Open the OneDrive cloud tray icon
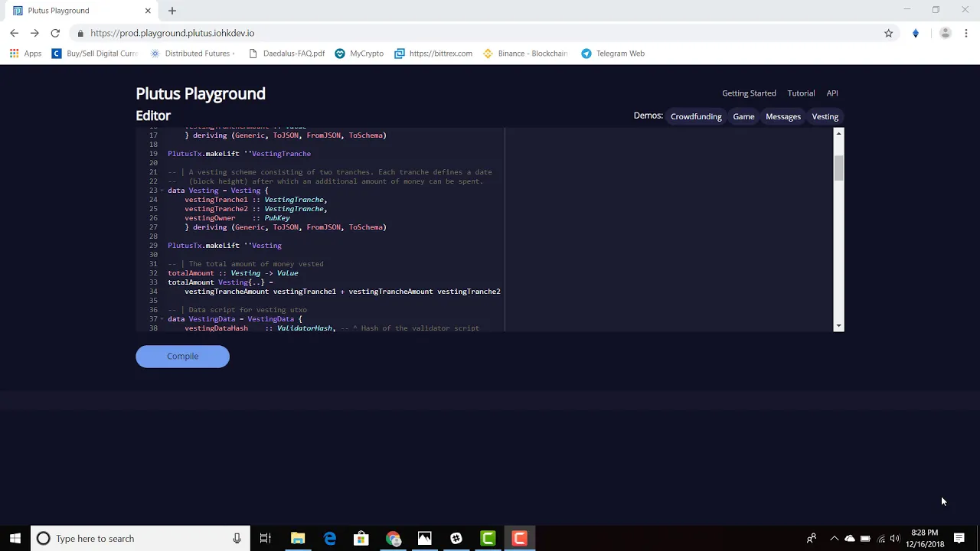This screenshot has width=980, height=551. (849, 538)
